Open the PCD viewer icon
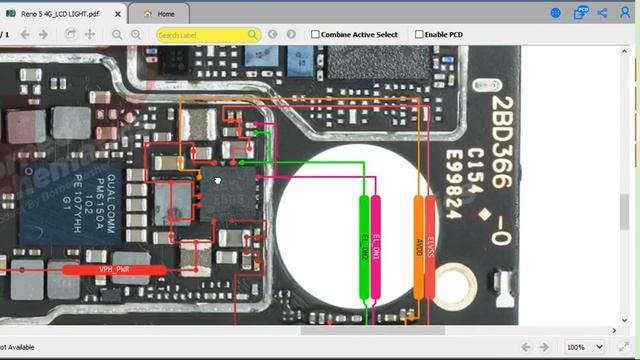 (581, 13)
